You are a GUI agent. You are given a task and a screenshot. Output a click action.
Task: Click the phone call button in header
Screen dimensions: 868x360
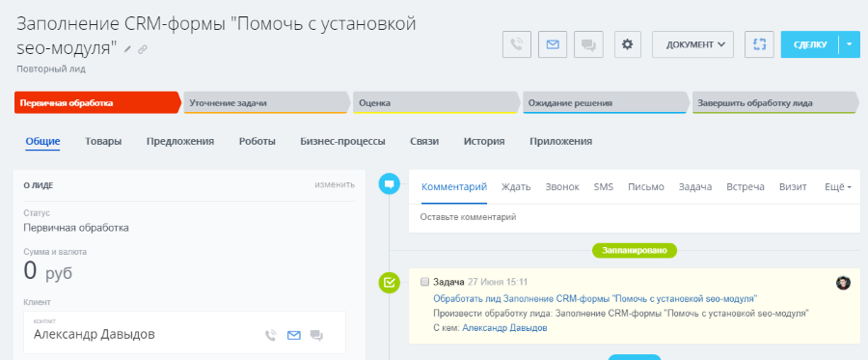point(517,44)
